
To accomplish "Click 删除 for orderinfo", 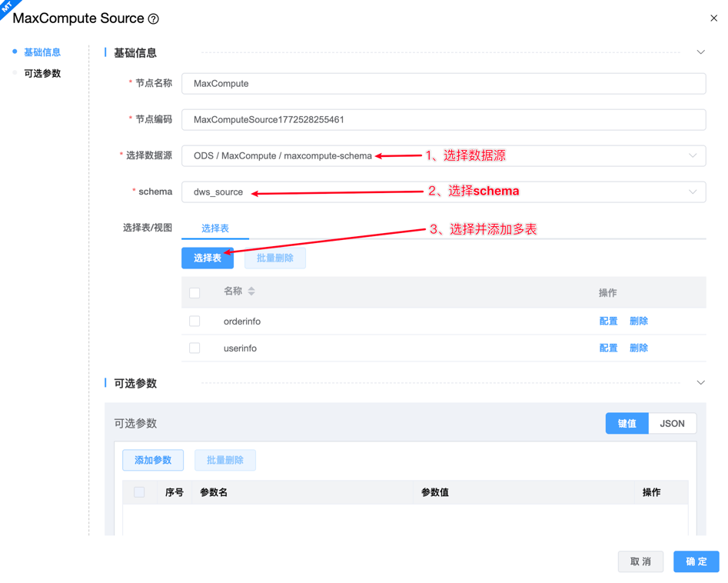I will pos(638,321).
